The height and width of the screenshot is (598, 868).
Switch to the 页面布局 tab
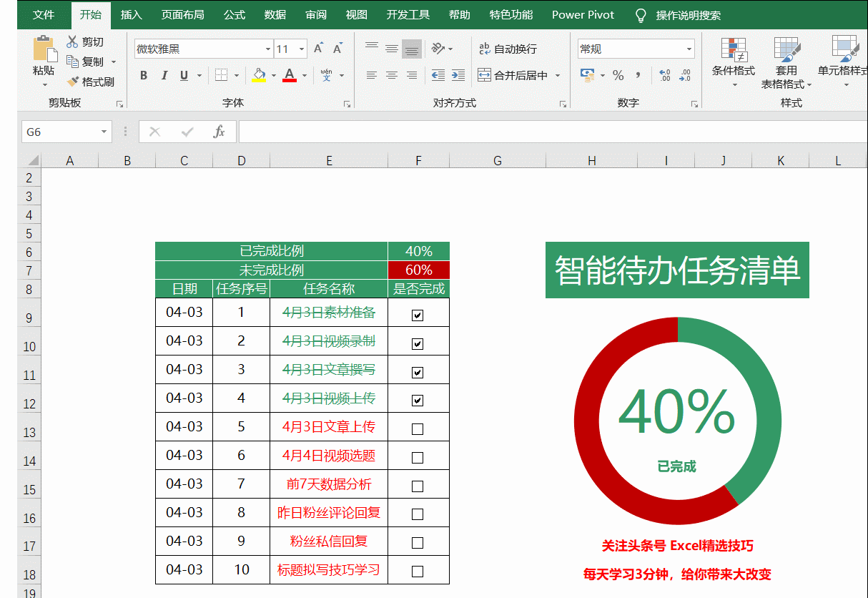[x=182, y=15]
